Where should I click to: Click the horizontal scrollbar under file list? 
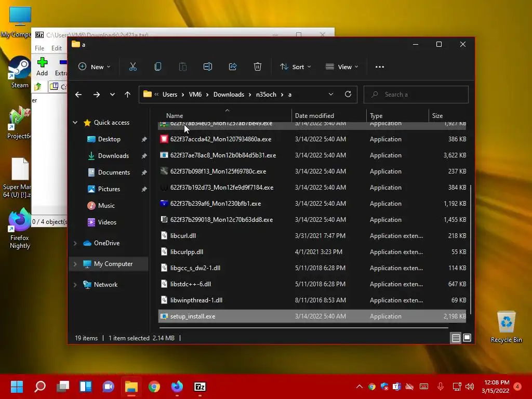pyautogui.click(x=303, y=328)
